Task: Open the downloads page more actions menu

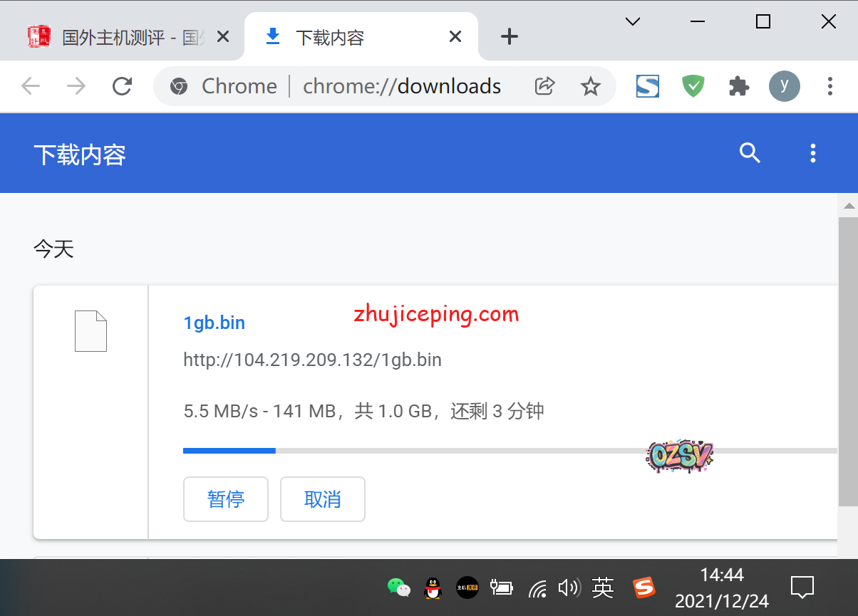Action: tap(812, 152)
